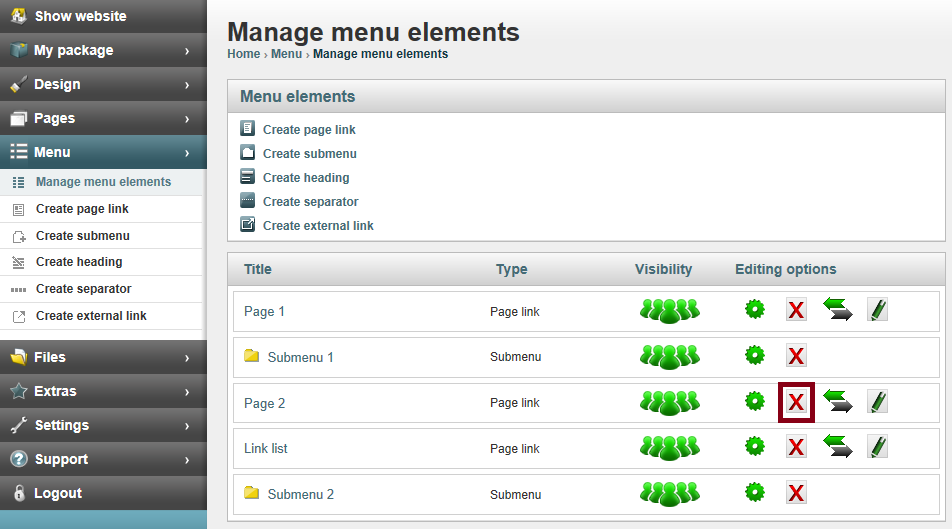
Task: Expand the Settings sidebar section
Action: [103, 425]
